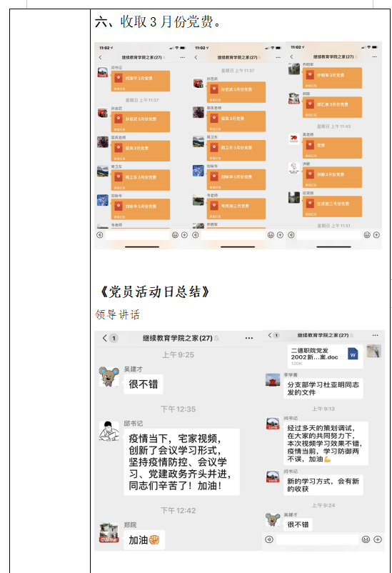Tap back arrow in chat containing 乔明军 packet
The width and height of the screenshot is (392, 573).
click(x=291, y=56)
